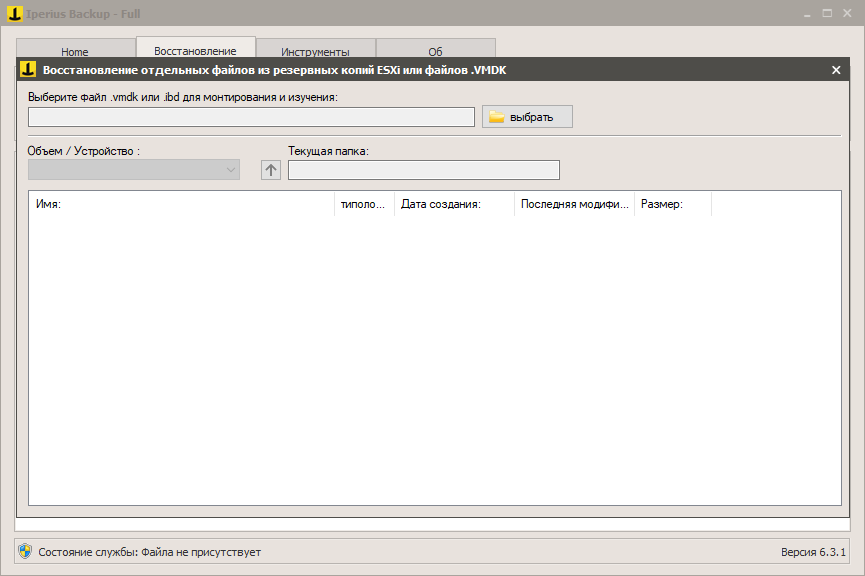Close the VMDK restore dialog
Image resolution: width=865 pixels, height=576 pixels.
pyautogui.click(x=836, y=70)
